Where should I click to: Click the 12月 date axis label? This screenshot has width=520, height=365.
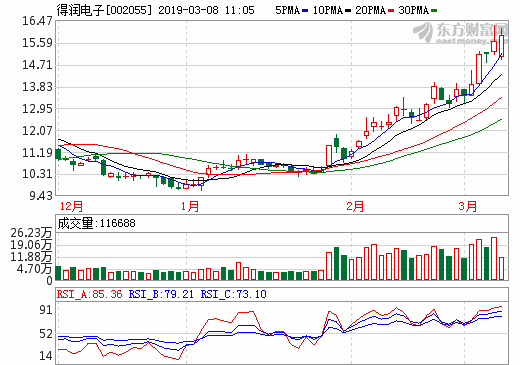[x=71, y=206]
